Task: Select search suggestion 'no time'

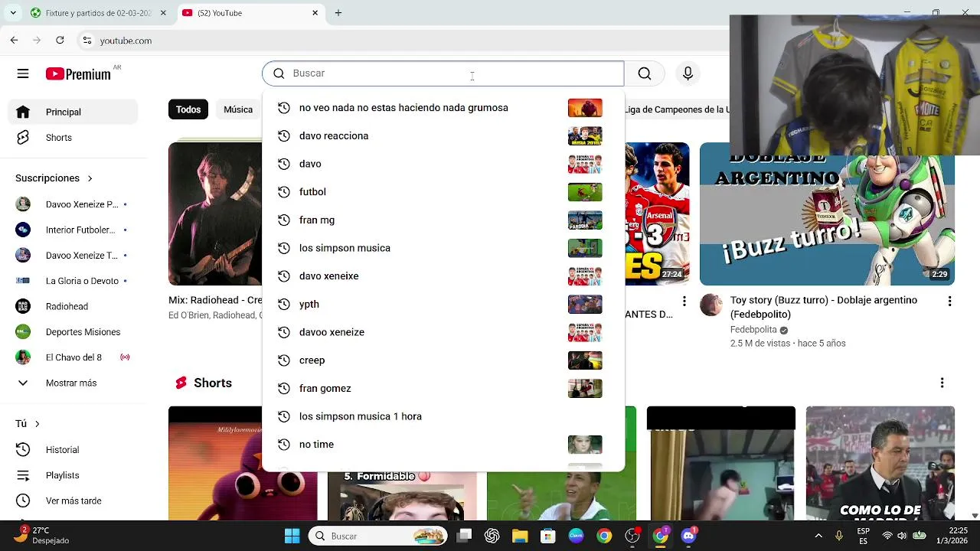Action: pyautogui.click(x=443, y=445)
